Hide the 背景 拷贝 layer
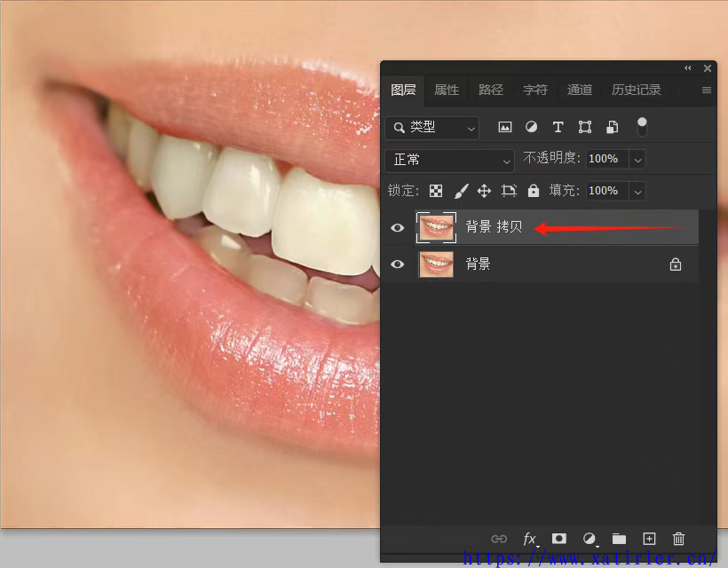The height and width of the screenshot is (568, 728). coord(398,228)
